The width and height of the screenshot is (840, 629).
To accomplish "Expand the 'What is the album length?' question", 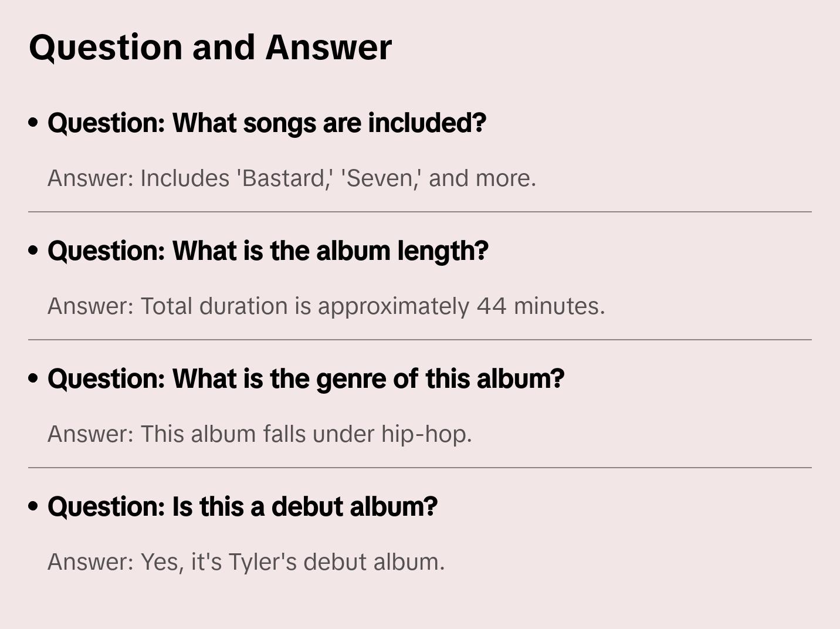I will tap(268, 251).
